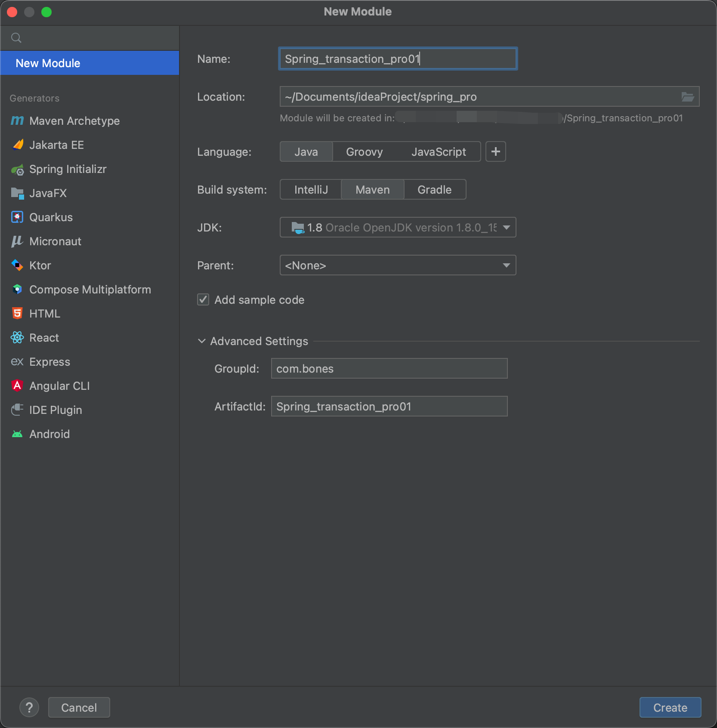Select Jakarta EE generator
The image size is (717, 728).
tap(90, 145)
